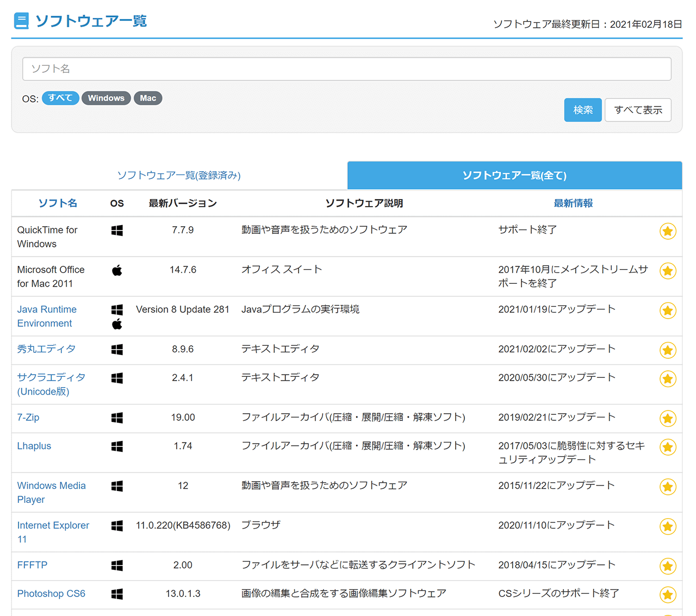The height and width of the screenshot is (616, 696).
Task: Click the star icon in the 秀丸エディタ row
Action: pyautogui.click(x=668, y=350)
